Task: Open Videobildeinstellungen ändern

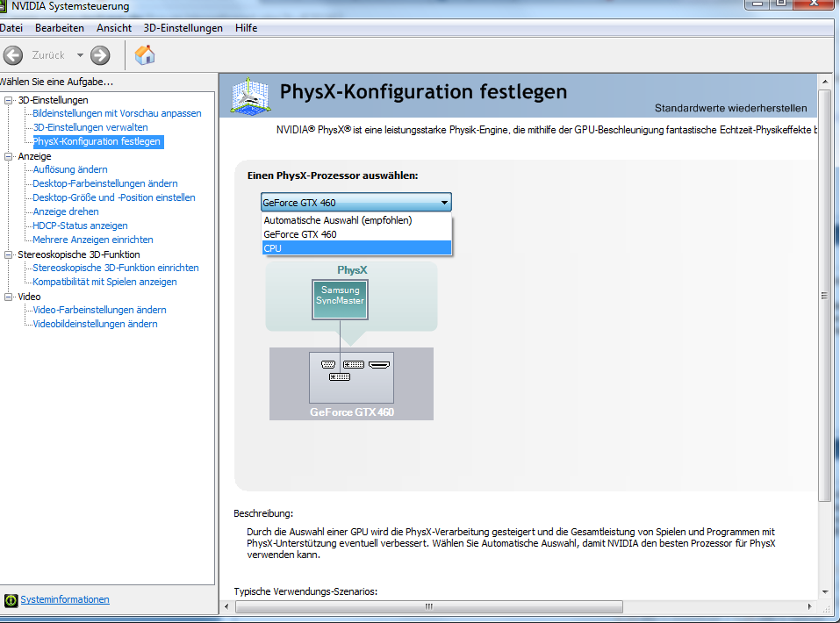Action: pyautogui.click(x=96, y=324)
